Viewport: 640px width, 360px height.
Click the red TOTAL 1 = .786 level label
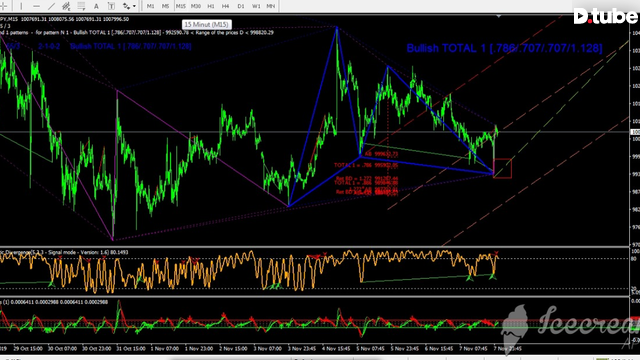pos(366,165)
